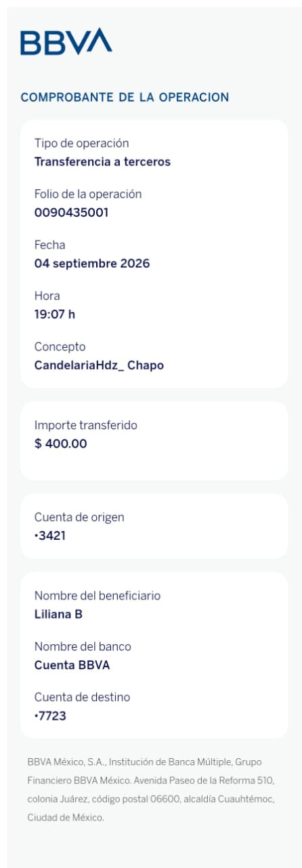Select the COMPROBANTE DE LA OPERACION heading
This screenshot has width=302, height=868.
pyautogui.click(x=125, y=97)
